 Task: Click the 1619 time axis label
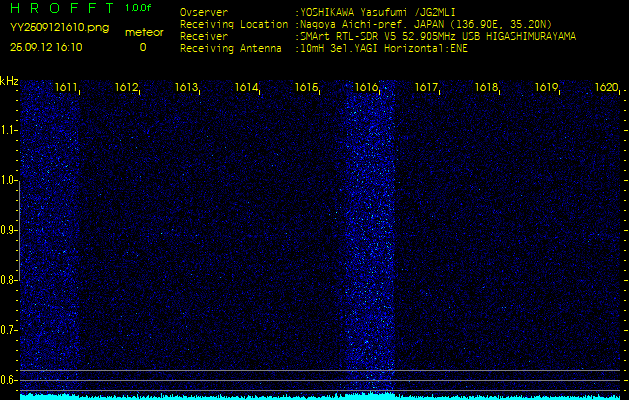coord(546,87)
